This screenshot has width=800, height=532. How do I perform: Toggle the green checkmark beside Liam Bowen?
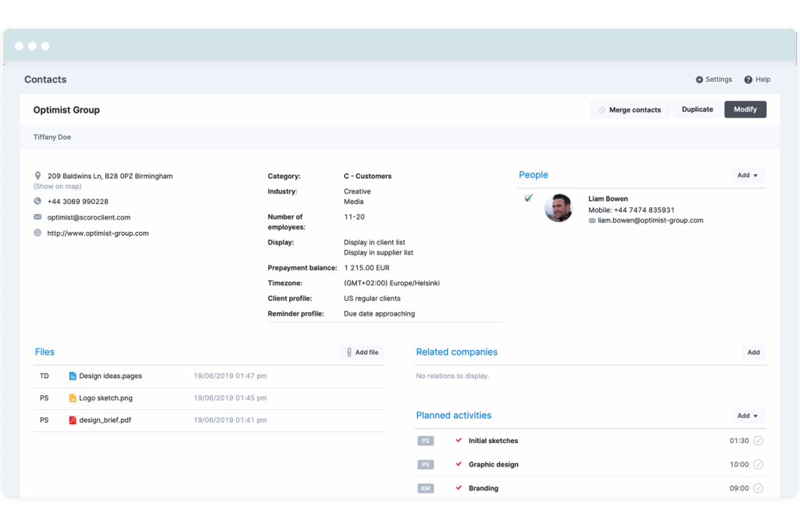tap(529, 198)
